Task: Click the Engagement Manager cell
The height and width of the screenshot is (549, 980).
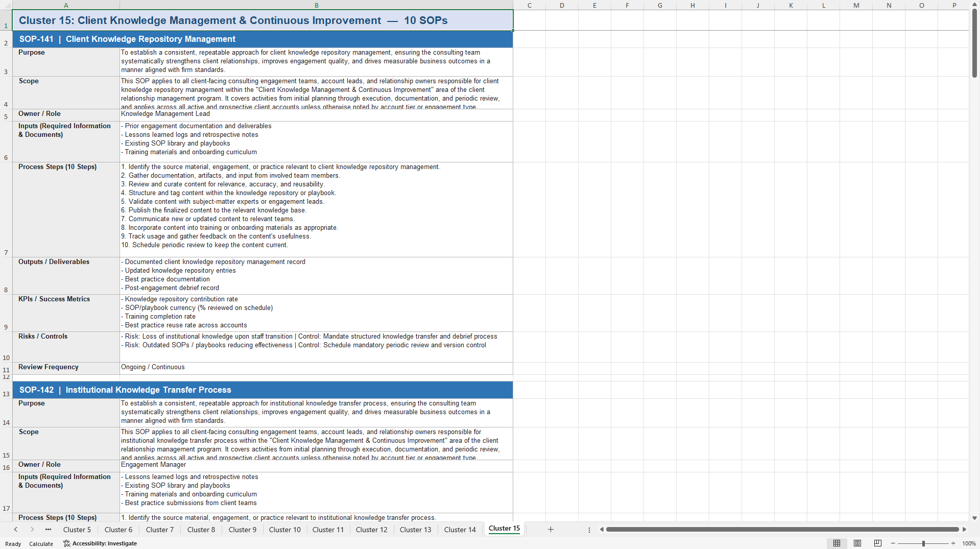Action: point(316,466)
